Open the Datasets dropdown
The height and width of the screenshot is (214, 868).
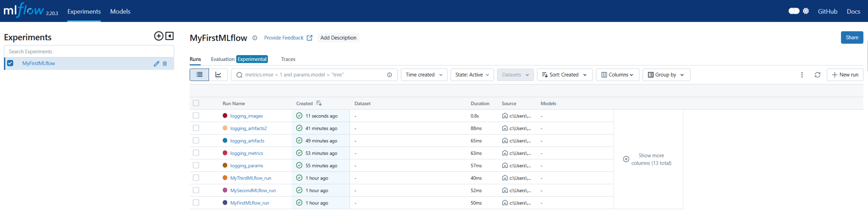pyautogui.click(x=515, y=75)
